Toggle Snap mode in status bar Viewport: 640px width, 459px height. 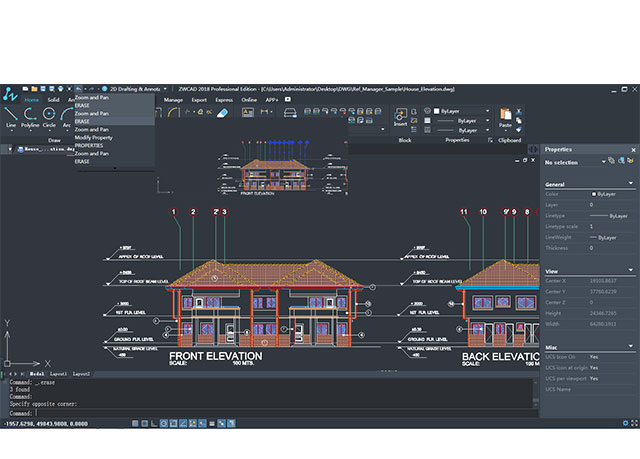135,424
